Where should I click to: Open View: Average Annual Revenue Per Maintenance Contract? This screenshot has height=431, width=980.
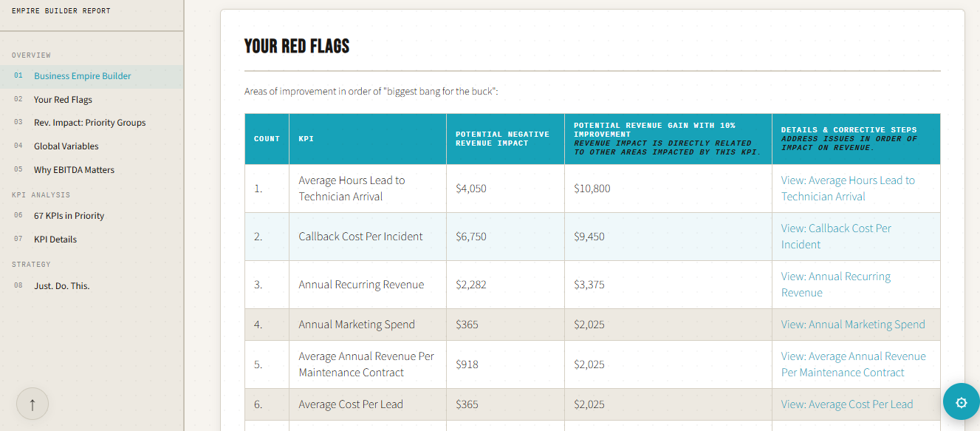[853, 364]
